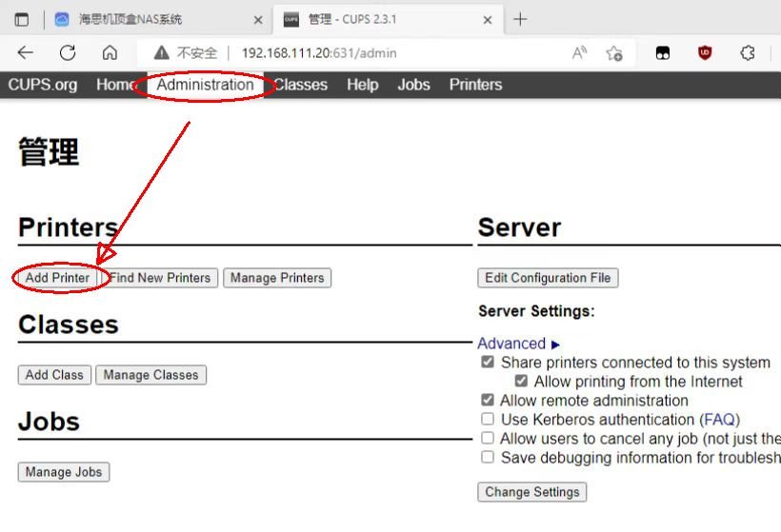Viewport: 781px width, 532px height.
Task: Click the Add Printer button
Action: pyautogui.click(x=57, y=278)
